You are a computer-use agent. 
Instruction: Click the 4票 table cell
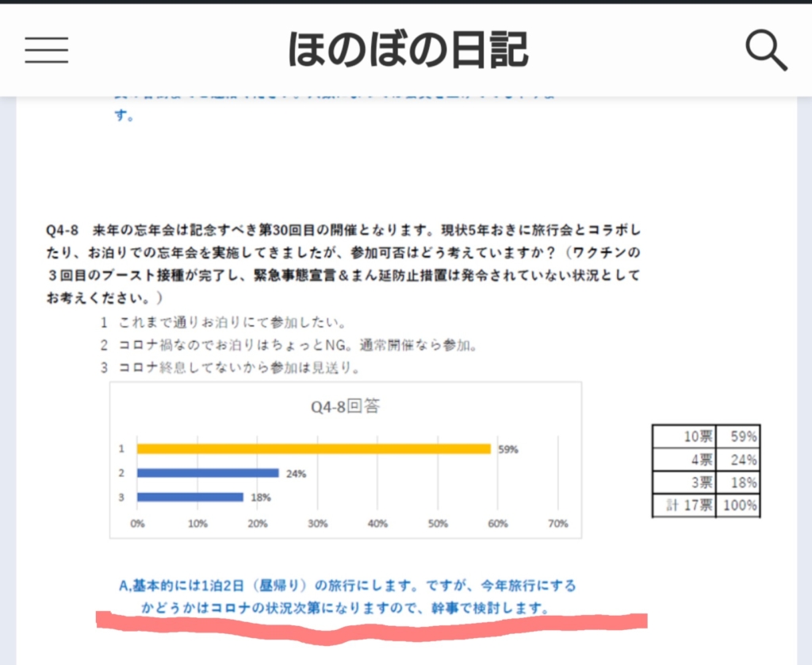(684, 459)
